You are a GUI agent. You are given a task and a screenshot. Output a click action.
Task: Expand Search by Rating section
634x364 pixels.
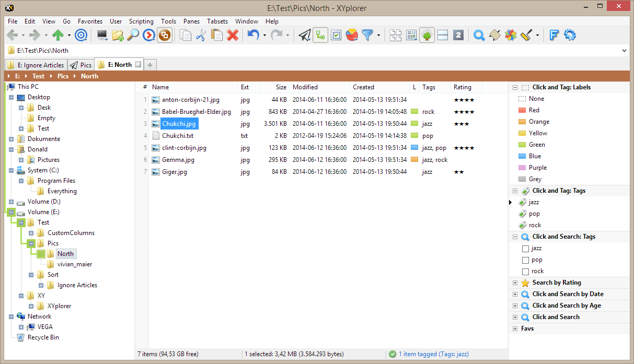(x=515, y=283)
